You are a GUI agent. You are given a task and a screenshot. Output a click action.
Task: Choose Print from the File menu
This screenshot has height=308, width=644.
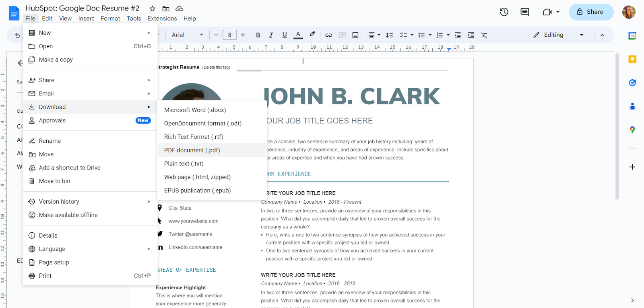click(x=90, y=276)
